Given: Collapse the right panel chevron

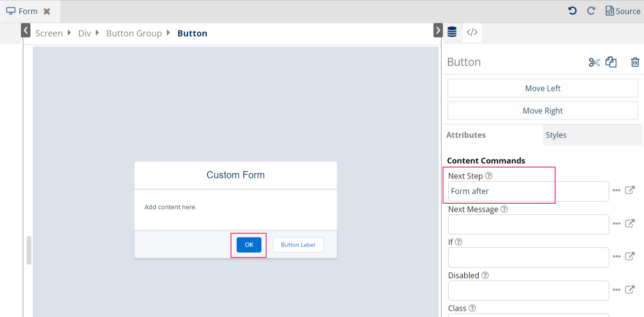Looking at the screenshot, I should [438, 30].
